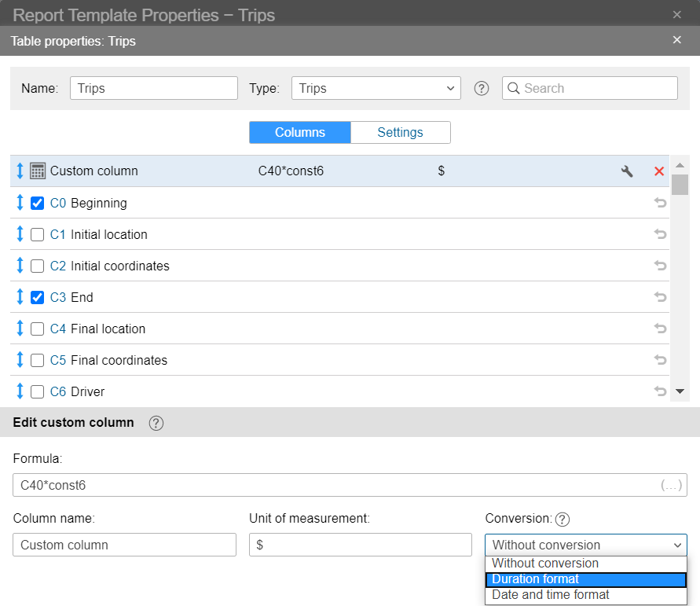The height and width of the screenshot is (606, 700).
Task: Collapse the Conversion dropdown box
Action: 585,545
